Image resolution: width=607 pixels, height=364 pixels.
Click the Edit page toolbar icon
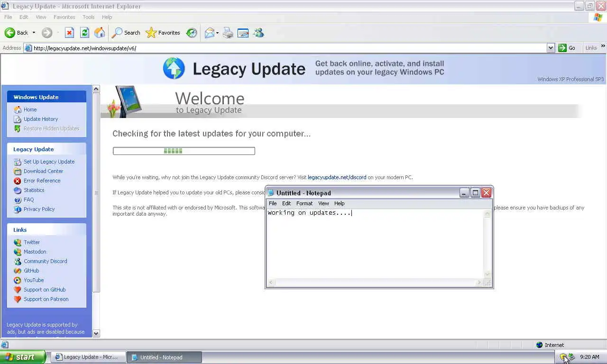243,33
